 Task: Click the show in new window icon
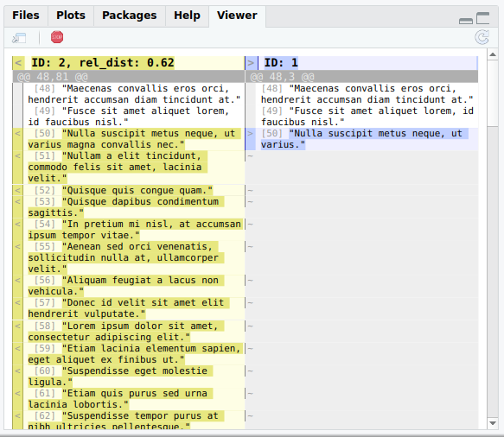pyautogui.click(x=19, y=37)
